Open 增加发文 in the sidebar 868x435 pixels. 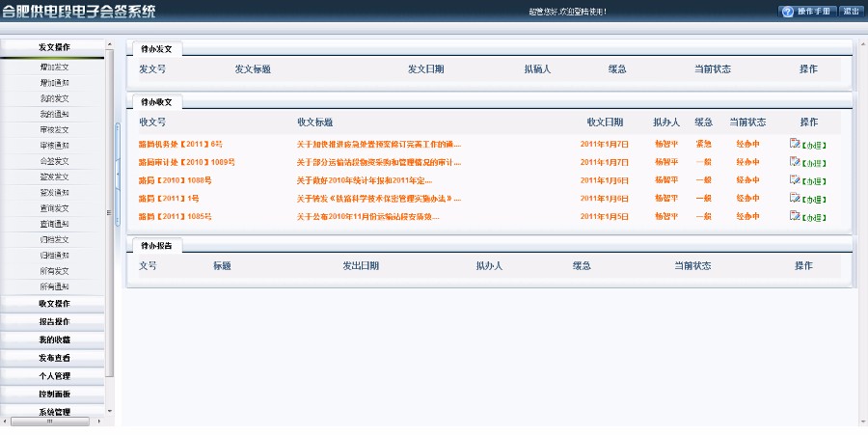coord(54,67)
